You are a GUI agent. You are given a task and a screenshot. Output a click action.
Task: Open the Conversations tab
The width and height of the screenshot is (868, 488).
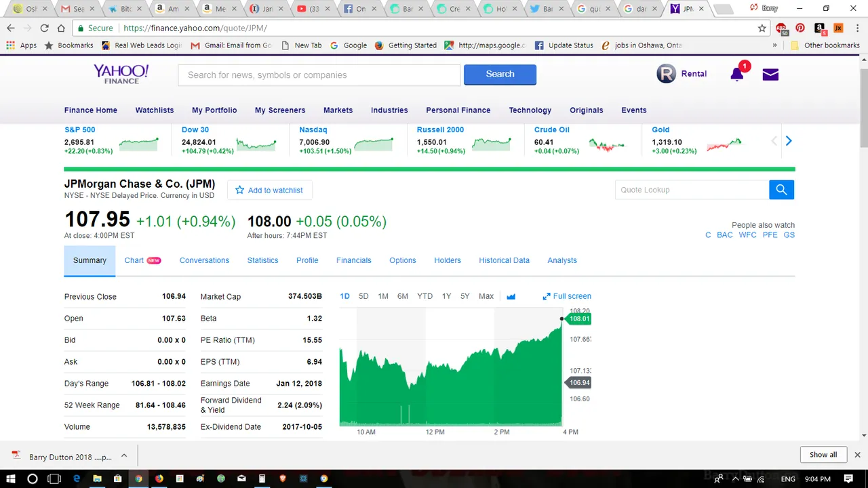tap(204, 260)
